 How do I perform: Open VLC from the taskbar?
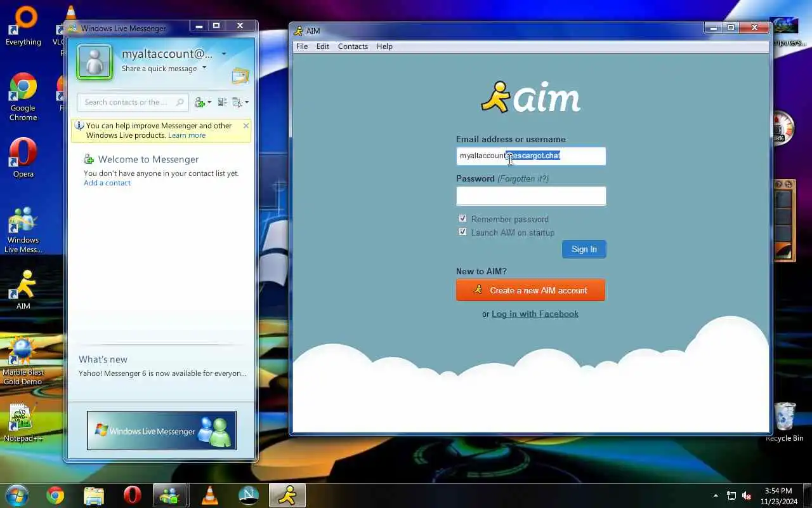pos(209,495)
